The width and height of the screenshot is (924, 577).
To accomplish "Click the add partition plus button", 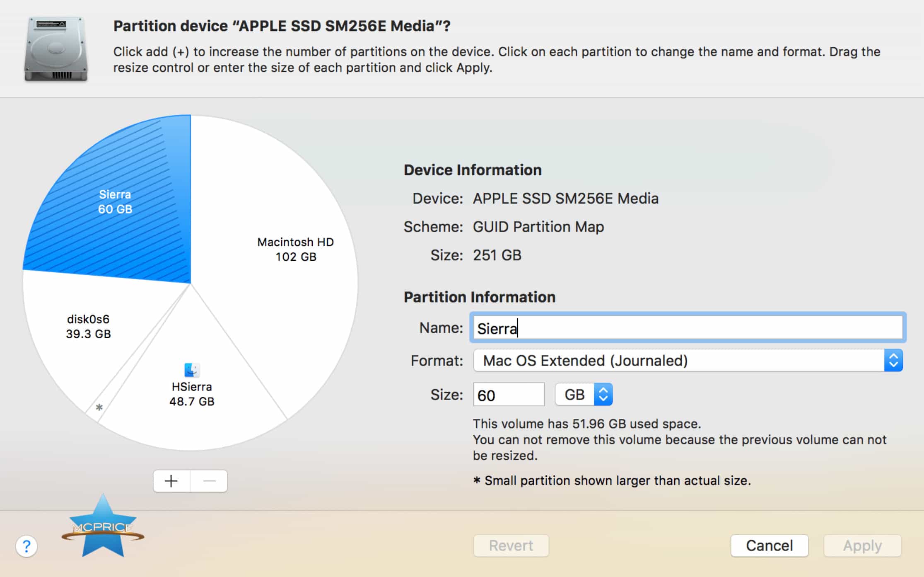I will coord(171,481).
